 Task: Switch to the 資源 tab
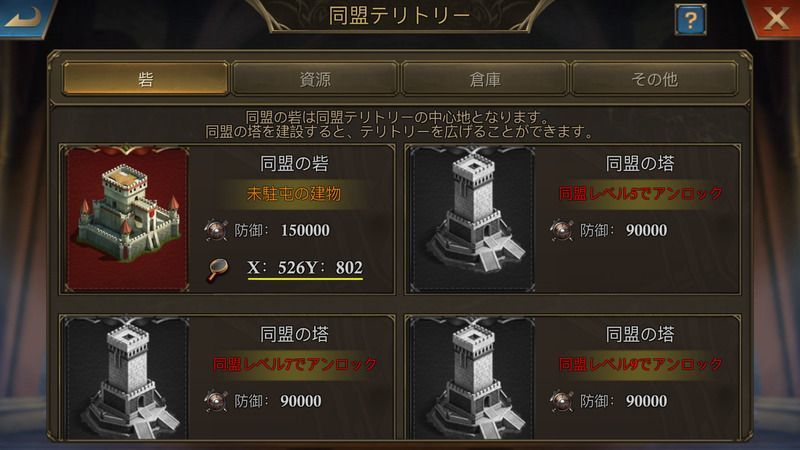[x=315, y=79]
